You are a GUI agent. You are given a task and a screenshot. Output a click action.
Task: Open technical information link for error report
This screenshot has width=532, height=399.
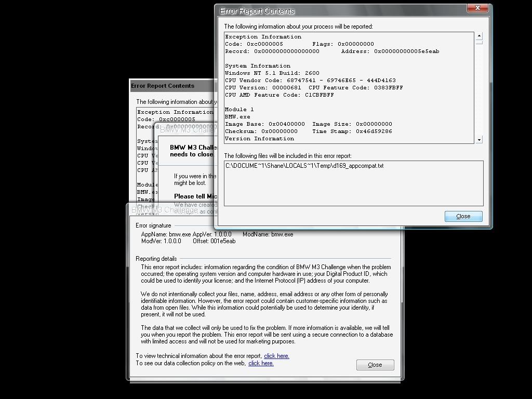(276, 356)
